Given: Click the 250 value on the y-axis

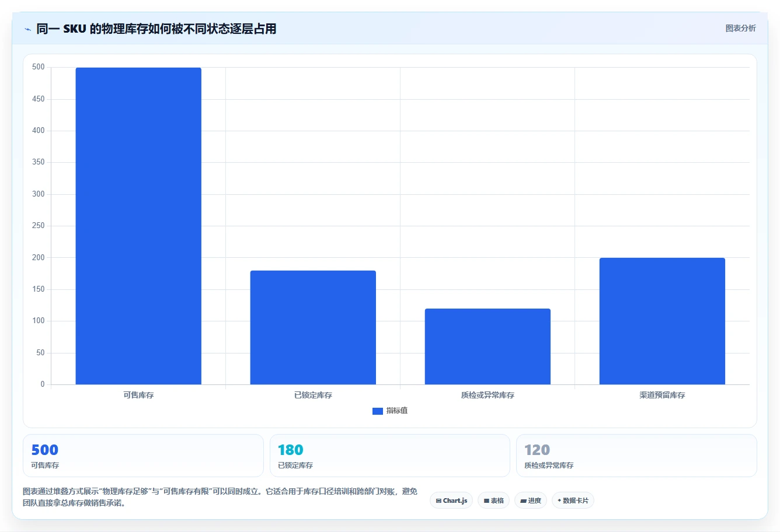Looking at the screenshot, I should tap(39, 226).
